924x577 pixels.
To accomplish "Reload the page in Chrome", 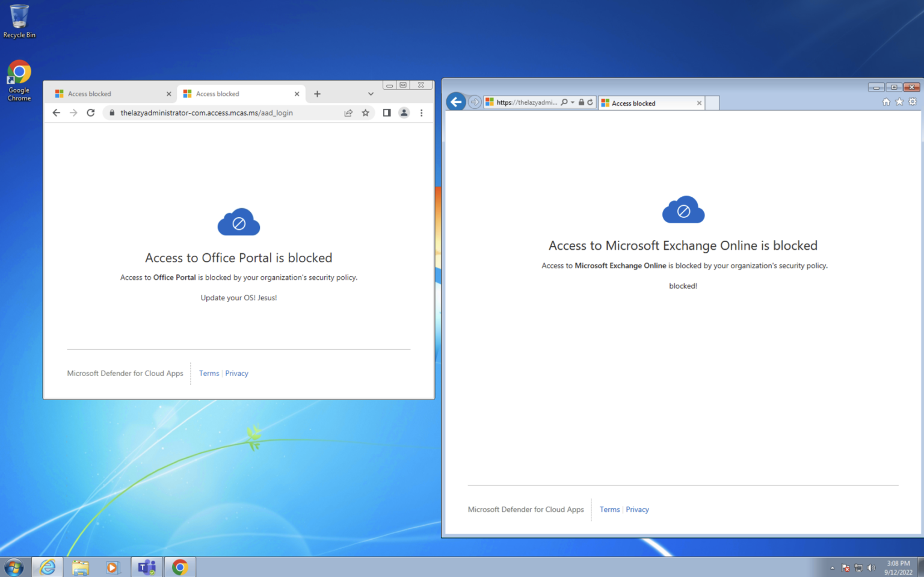I will pos(91,113).
